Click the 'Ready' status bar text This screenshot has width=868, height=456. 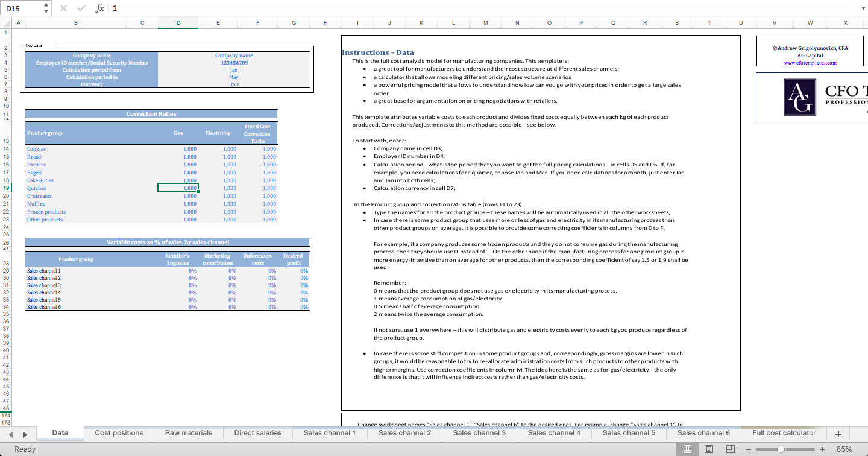[x=25, y=449]
